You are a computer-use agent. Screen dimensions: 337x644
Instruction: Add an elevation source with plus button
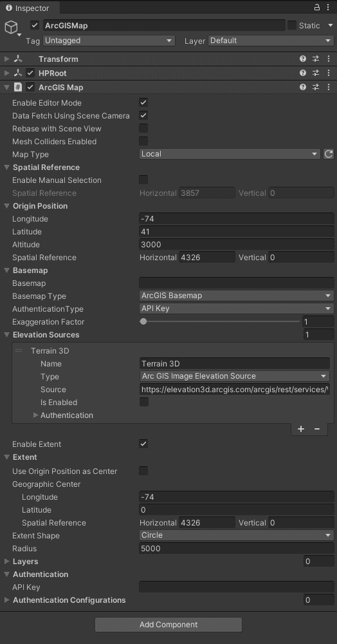pos(301,429)
